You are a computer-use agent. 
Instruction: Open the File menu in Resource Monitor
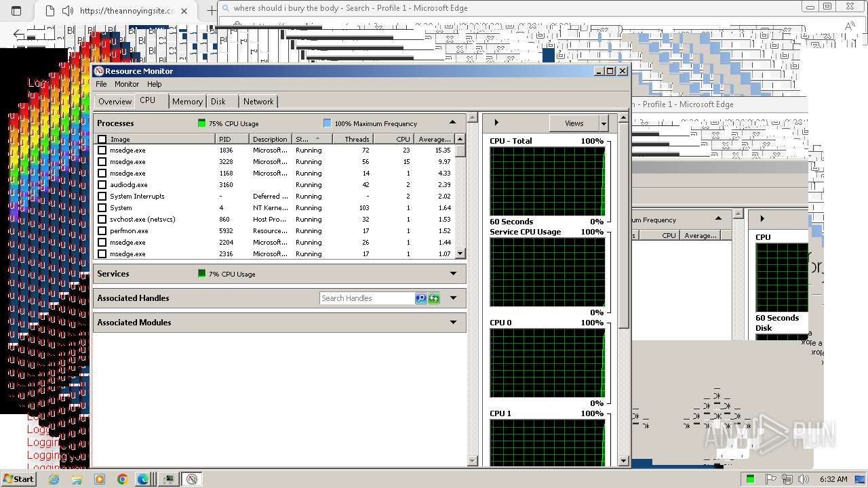pyautogui.click(x=101, y=84)
